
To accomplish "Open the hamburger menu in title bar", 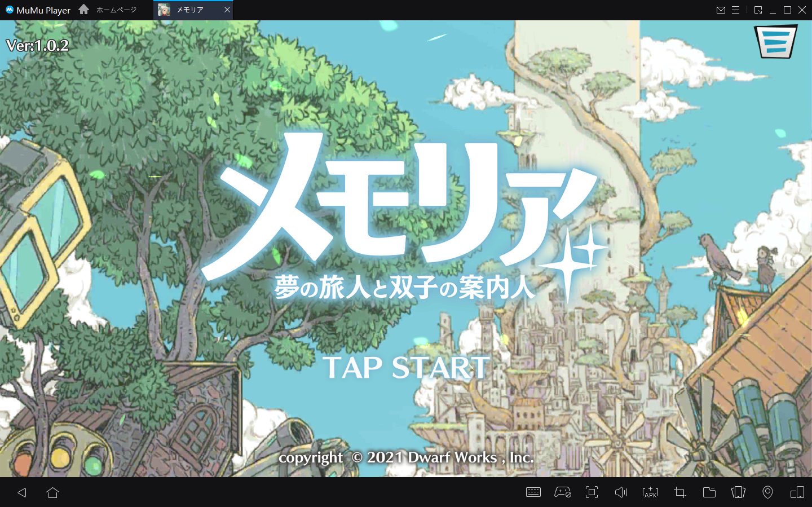I will [735, 10].
